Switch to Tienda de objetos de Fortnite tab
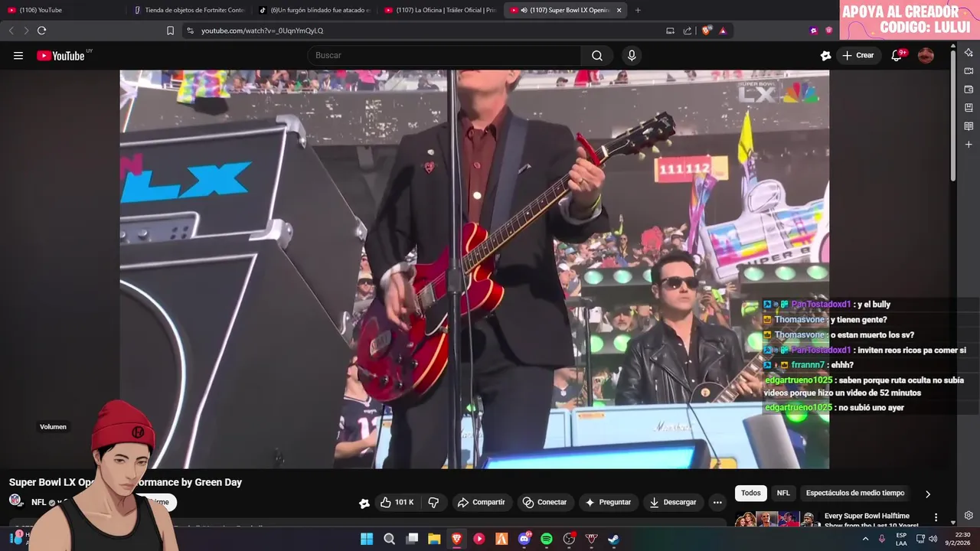This screenshot has width=980, height=551. [x=188, y=10]
